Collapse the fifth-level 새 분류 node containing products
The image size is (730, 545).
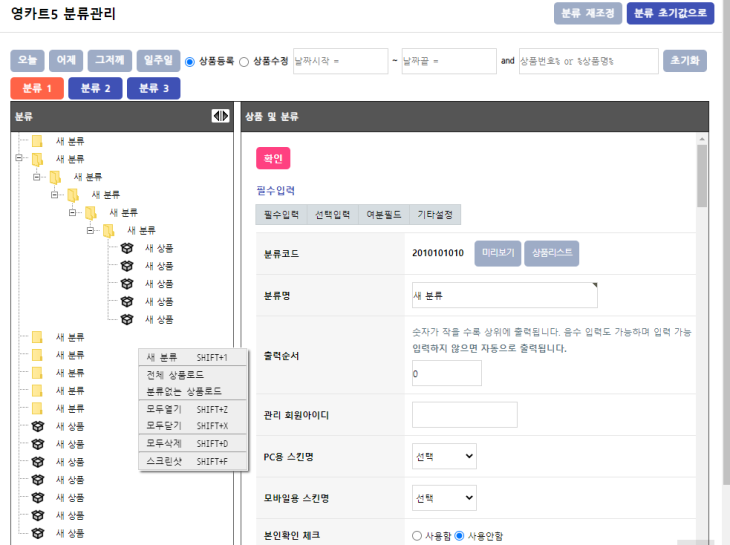90,230
